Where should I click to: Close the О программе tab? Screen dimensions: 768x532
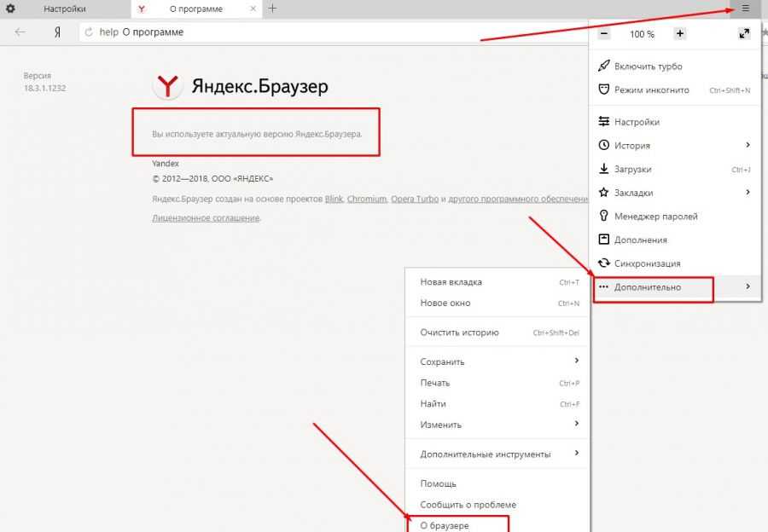pos(253,9)
